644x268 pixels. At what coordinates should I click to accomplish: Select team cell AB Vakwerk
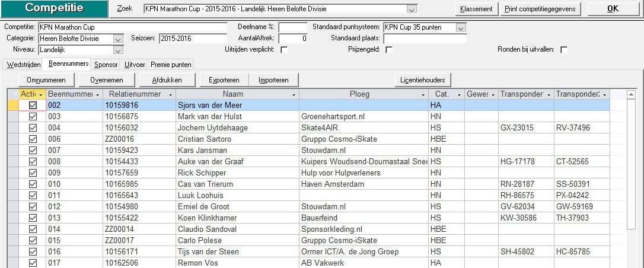pyautogui.click(x=364, y=263)
